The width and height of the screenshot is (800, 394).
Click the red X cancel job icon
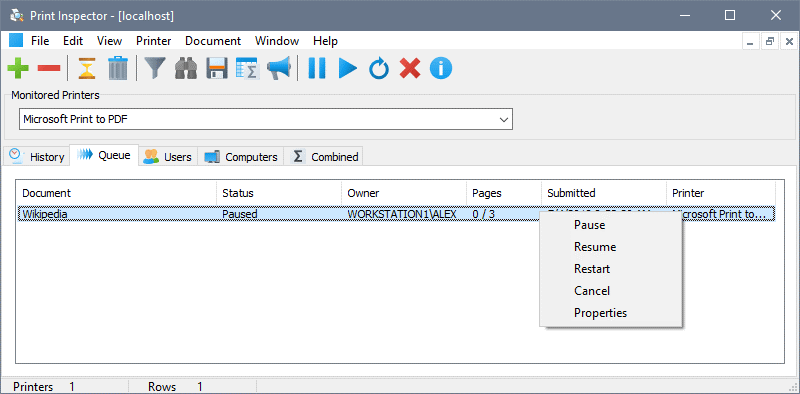coord(410,68)
